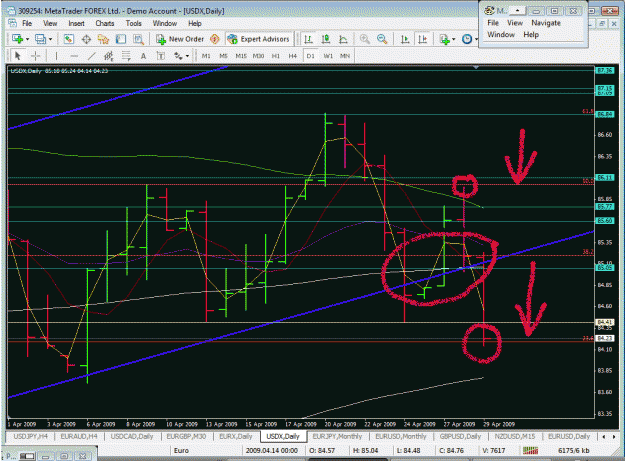Switch to the EURJPY,Monthly chart tab
625x461 pixels.
click(337, 436)
